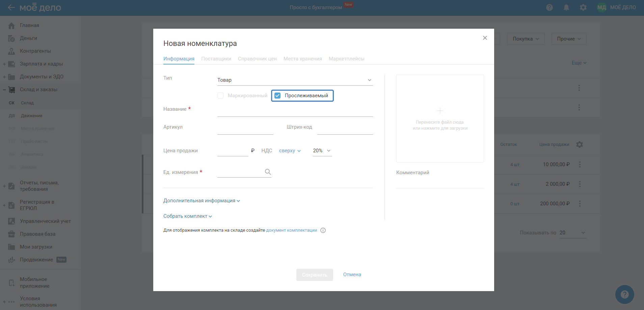This screenshot has height=310, width=644.
Task: Open the документ комплектации link
Action: click(292, 230)
